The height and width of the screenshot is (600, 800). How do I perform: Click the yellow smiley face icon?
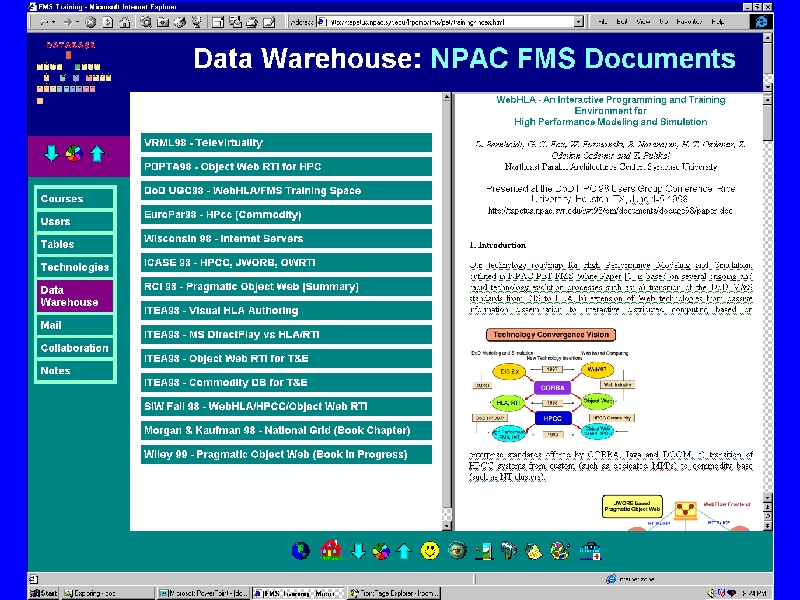(430, 551)
